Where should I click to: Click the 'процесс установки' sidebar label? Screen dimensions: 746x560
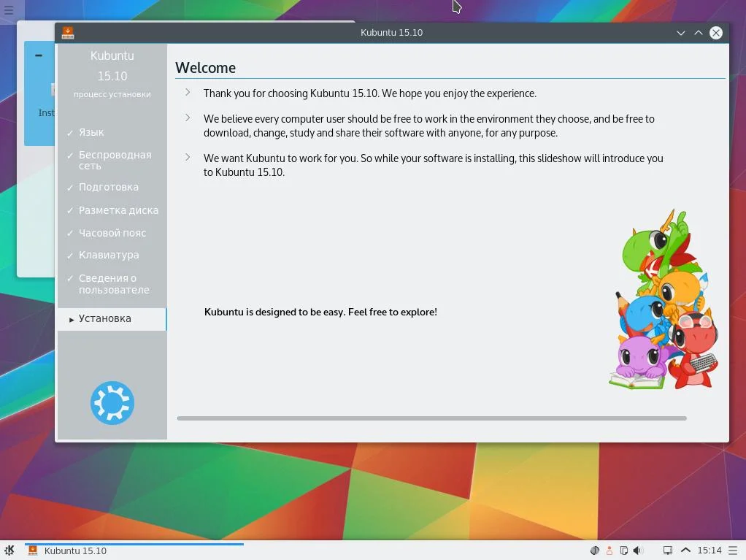[112, 94]
